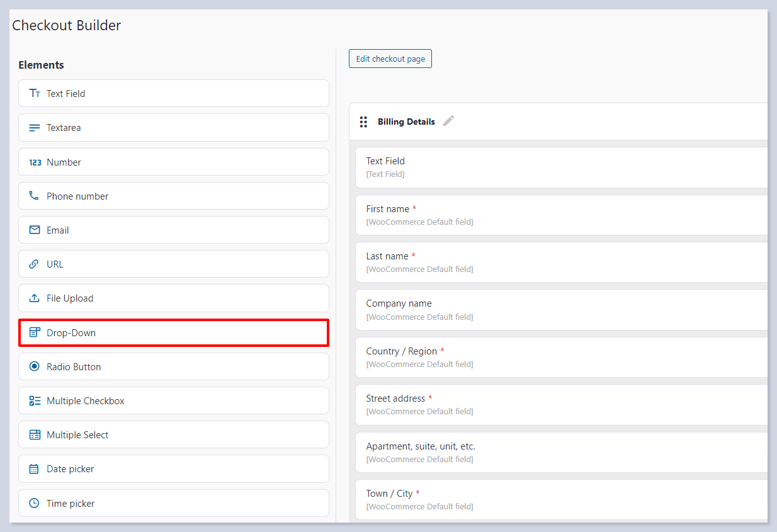Viewport: 777px width, 532px height.
Task: Select the Company name field row
Action: pyautogui.click(x=560, y=310)
